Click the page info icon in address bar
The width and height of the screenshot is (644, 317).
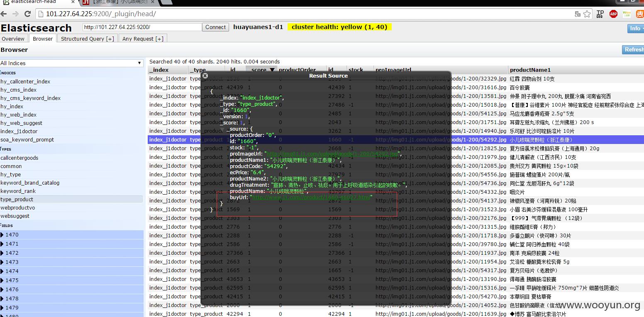coord(41,14)
